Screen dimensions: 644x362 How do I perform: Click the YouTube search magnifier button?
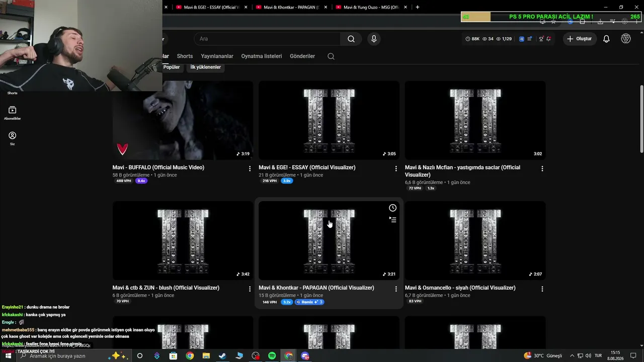(x=351, y=39)
